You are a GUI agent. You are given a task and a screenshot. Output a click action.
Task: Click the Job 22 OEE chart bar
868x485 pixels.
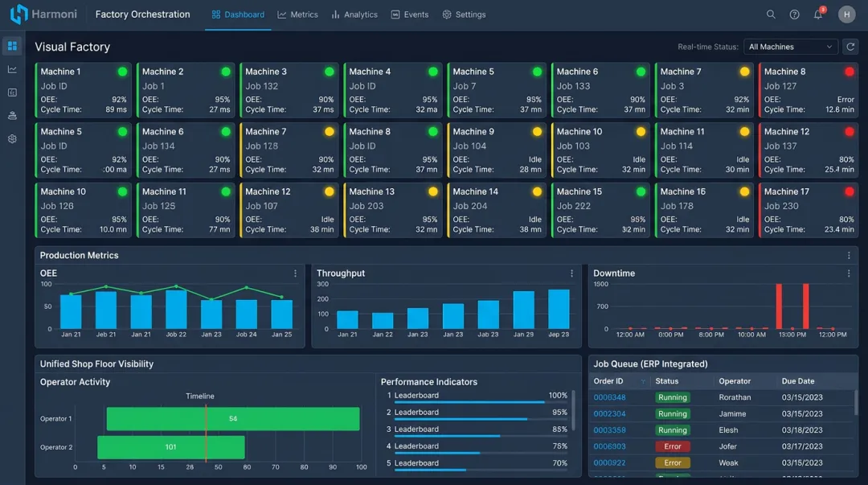click(176, 310)
